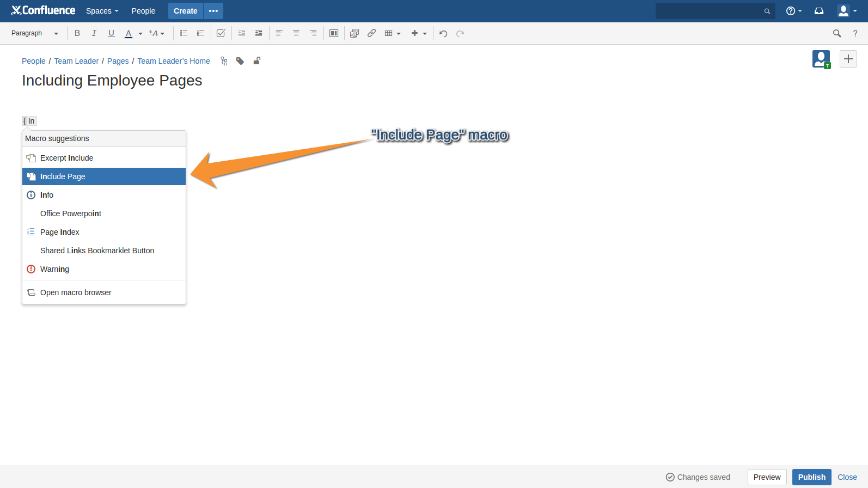This screenshot has height=488, width=868.
Task: Toggle bold formatting
Action: pyautogui.click(x=77, y=33)
